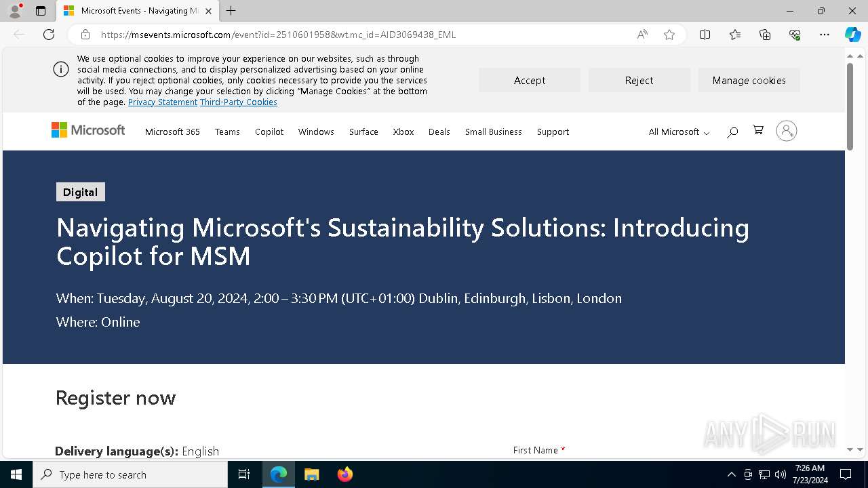Viewport: 868px width, 488px height.
Task: Open the Windows Start menu
Action: point(16,474)
